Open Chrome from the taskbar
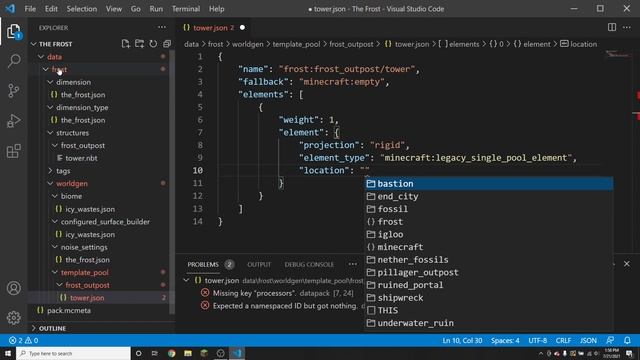Screen dimensions: 640x360 click(x=171, y=353)
